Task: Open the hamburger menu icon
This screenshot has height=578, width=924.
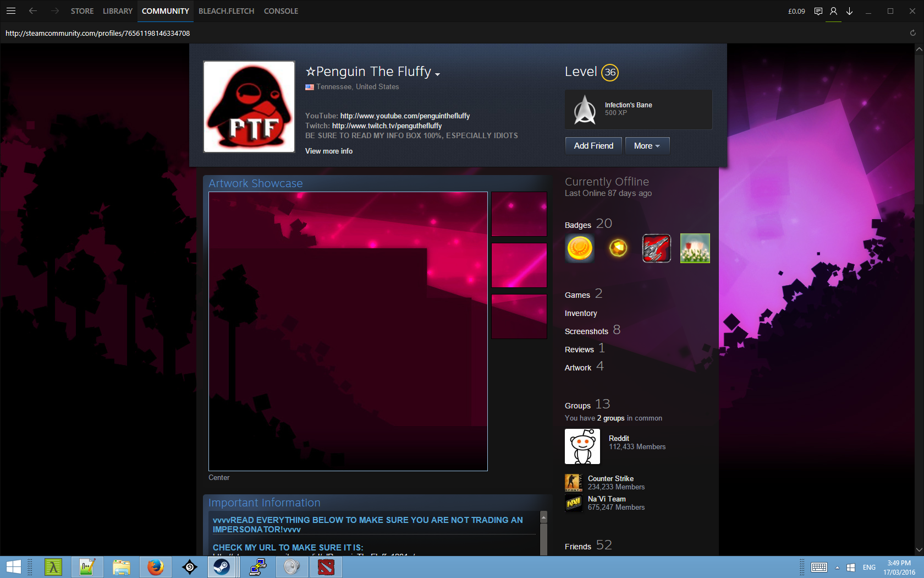Action: click(10, 11)
